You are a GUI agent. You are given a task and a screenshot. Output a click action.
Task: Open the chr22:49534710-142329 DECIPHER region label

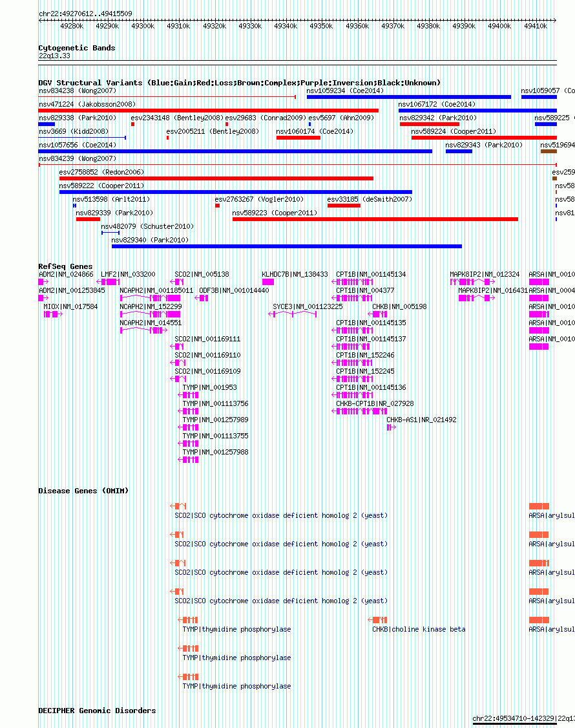(x=513, y=718)
